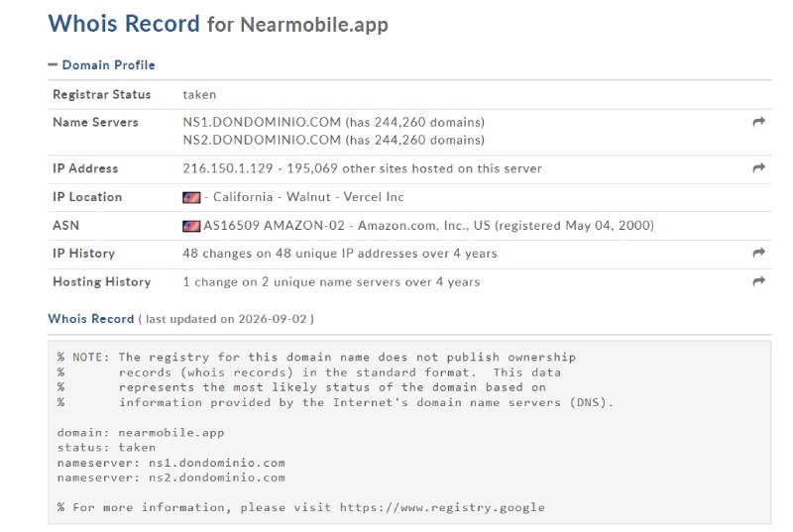Viewport: 793px width, 532px height.
Task: Select NS1.DONDOMINIO.COM name server text
Action: coord(262,122)
